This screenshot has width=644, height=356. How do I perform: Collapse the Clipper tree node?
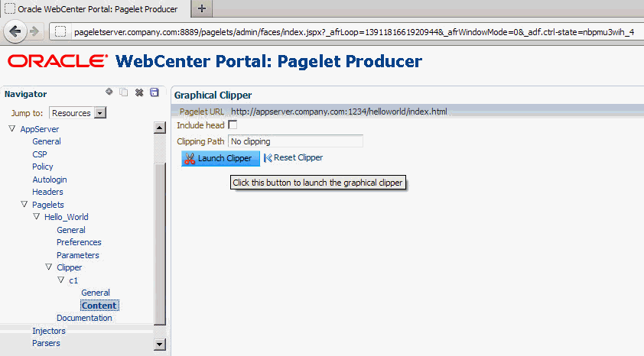[x=49, y=267]
